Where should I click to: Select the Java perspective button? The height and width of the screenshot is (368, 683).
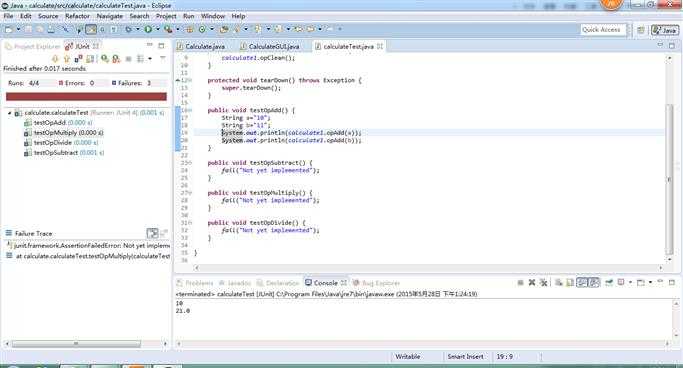pos(665,30)
